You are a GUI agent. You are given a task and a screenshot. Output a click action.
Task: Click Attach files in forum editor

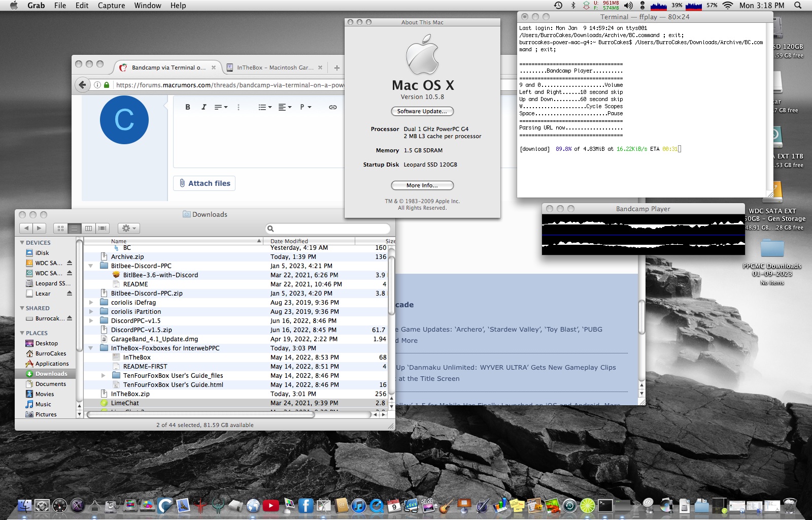pos(205,183)
